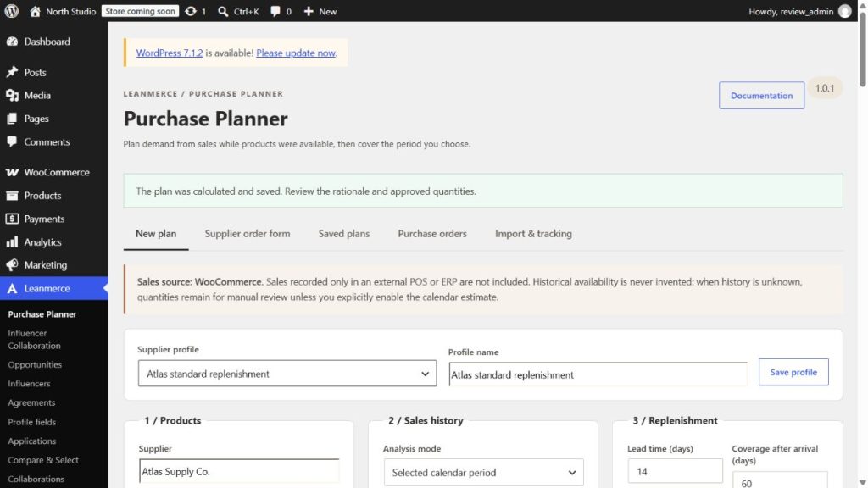
Task: Follow the WordPress 7.1.2 link
Action: (170, 53)
